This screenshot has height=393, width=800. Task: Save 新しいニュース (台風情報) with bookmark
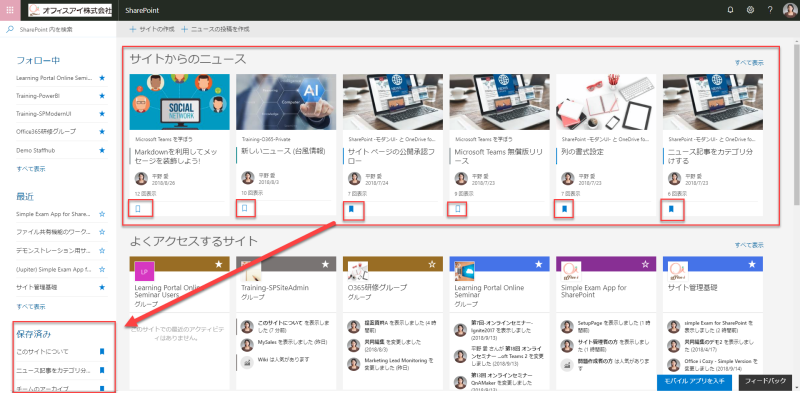(244, 208)
